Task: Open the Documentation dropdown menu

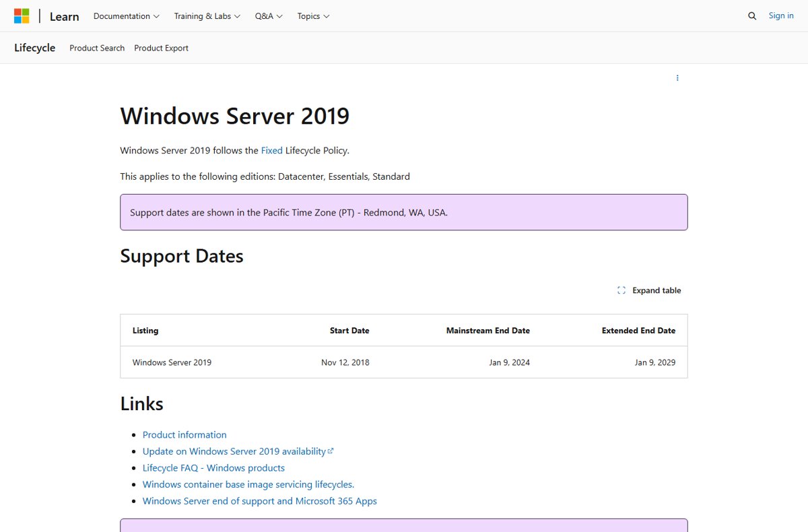Action: [x=127, y=16]
